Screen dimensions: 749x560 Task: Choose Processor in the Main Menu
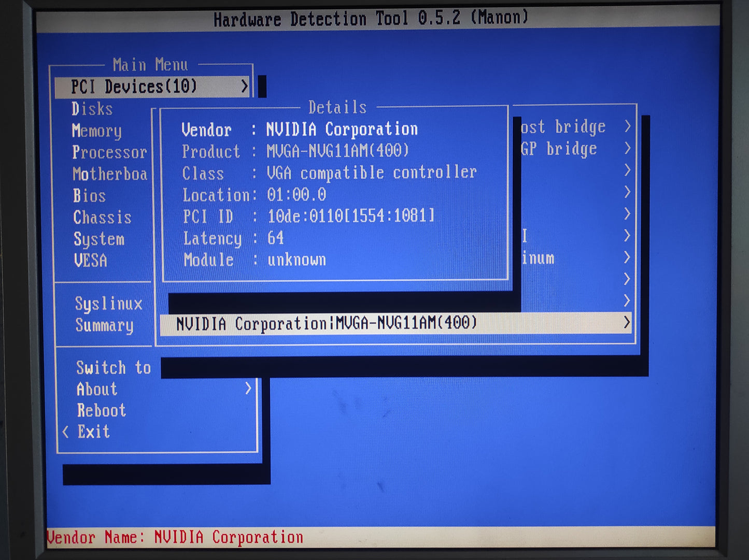pos(109,152)
